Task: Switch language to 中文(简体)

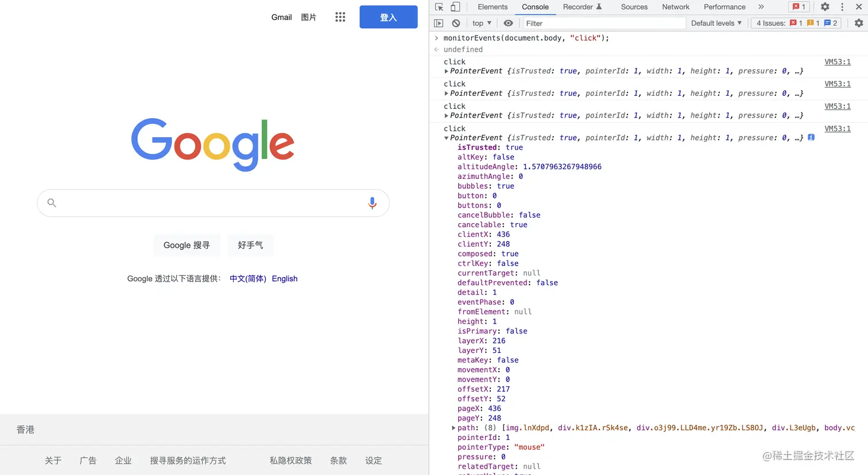Action: tap(248, 279)
